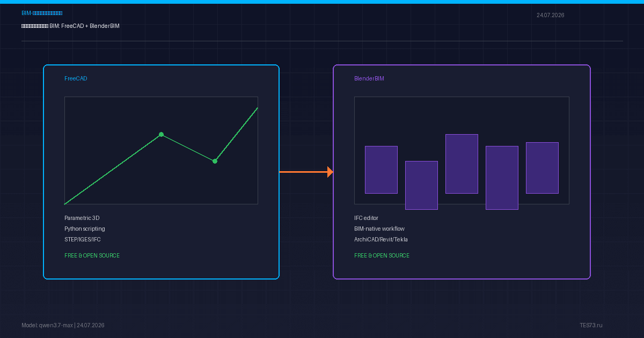Click the IFC editor feature text
Screen dimensions: 644x338
[x=366, y=218]
